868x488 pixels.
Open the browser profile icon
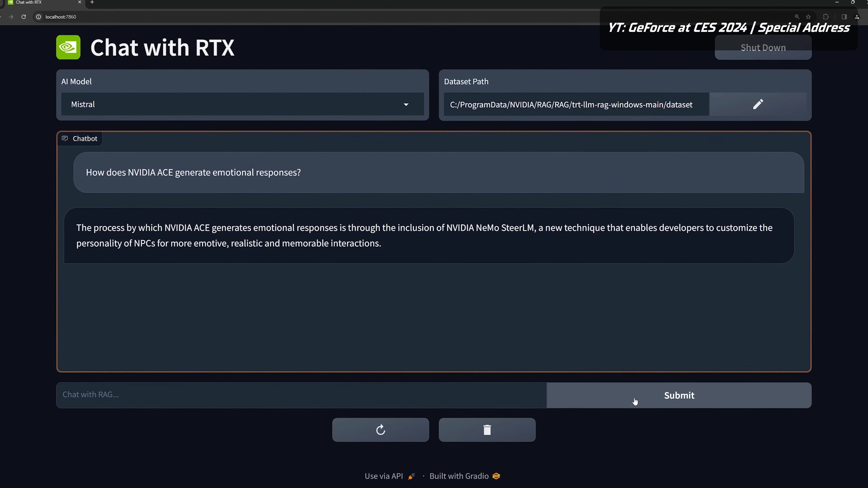click(x=857, y=17)
